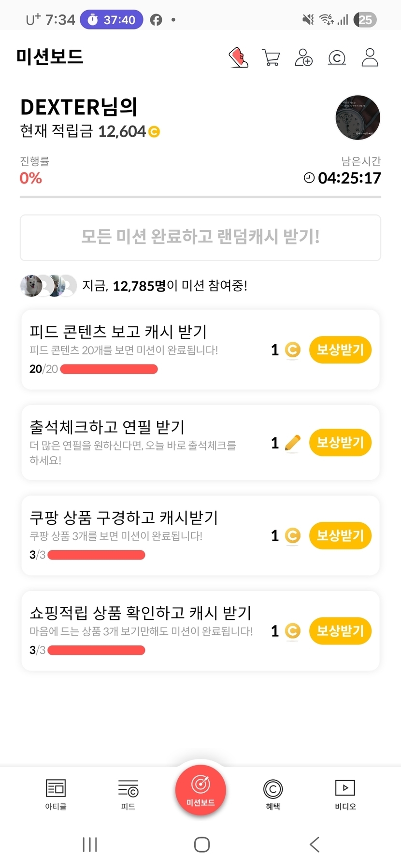401x868 pixels.
Task: Tap the round DEXTER profile picture
Action: coord(358,118)
